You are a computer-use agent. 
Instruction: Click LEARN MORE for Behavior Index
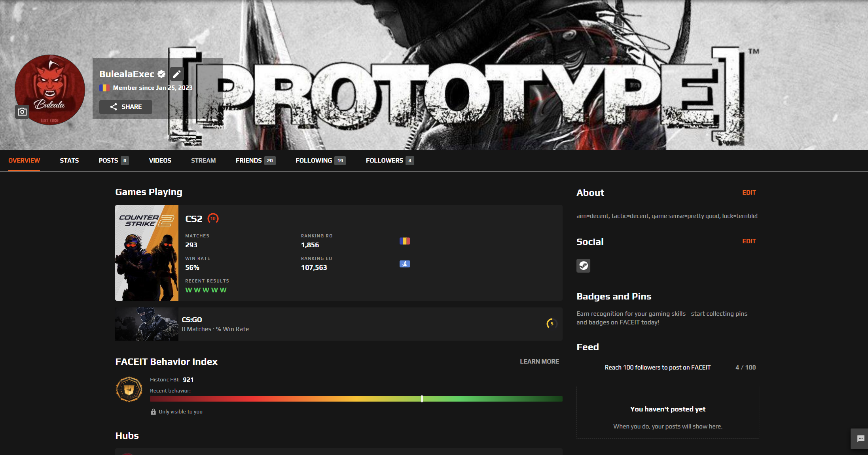coord(539,362)
